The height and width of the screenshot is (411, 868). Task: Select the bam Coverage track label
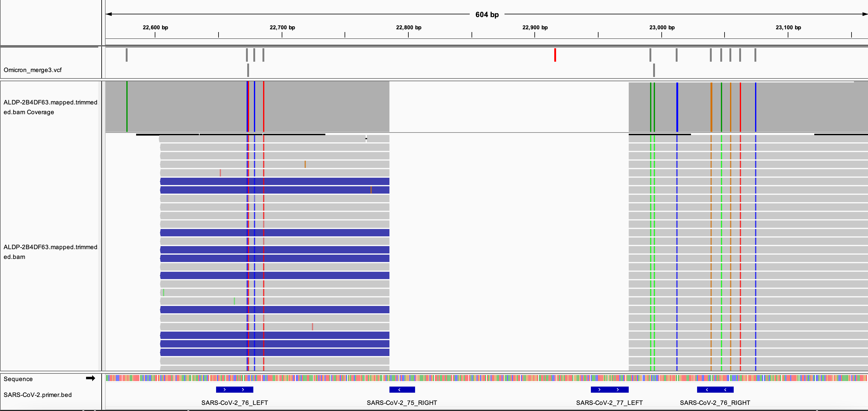50,107
